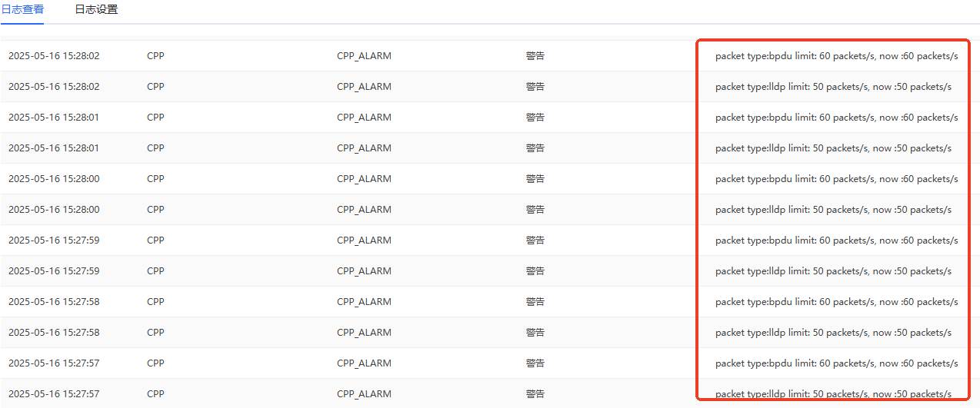The width and height of the screenshot is (980, 408).
Task: Click the bpdu message logged at 15:27:58
Action: 836,302
